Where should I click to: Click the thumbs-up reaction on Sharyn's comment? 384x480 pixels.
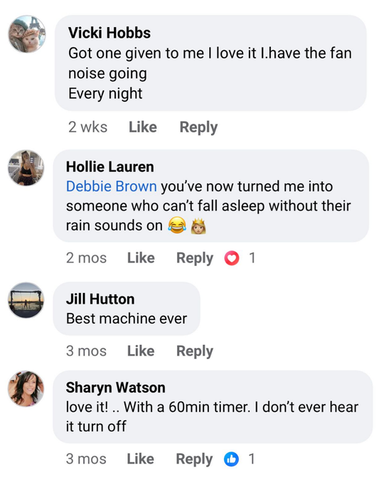tap(231, 459)
